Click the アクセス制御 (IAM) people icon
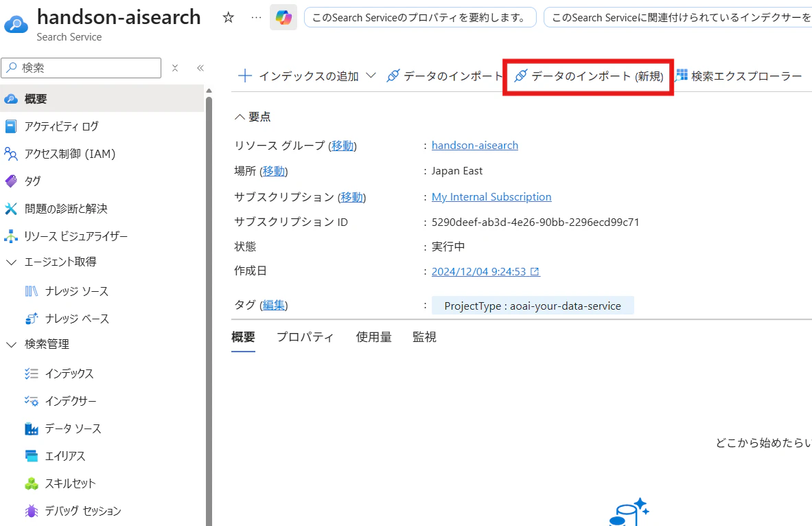This screenshot has height=526, width=812. (x=11, y=153)
